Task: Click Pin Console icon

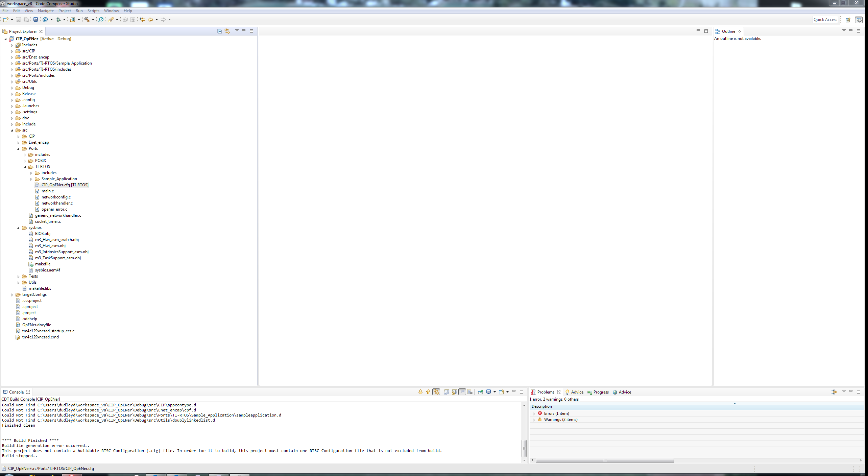Action: pos(480,392)
